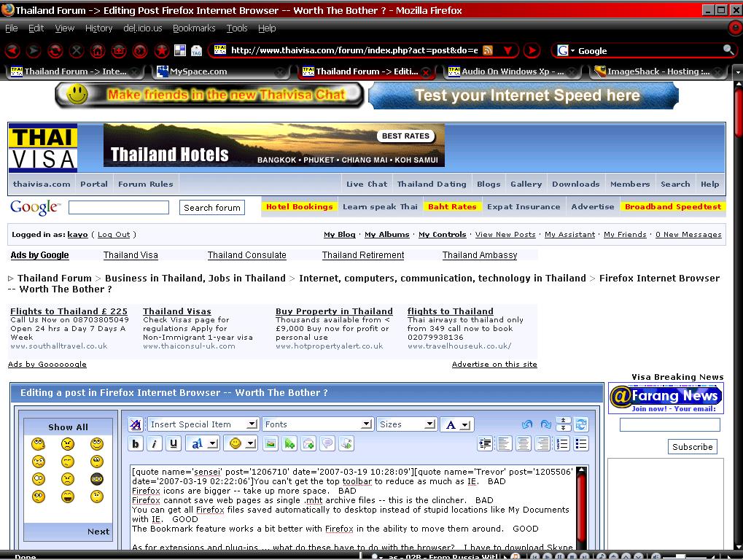Click the switch editor mode icon
This screenshot has height=560, width=743.
click(581, 424)
